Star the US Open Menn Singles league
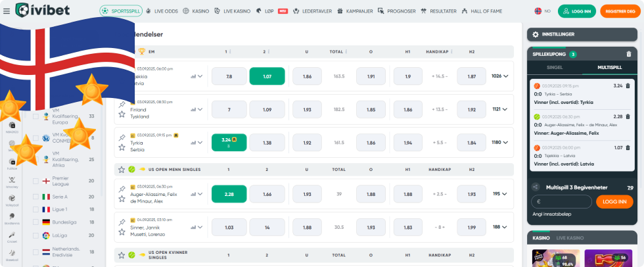644x267 pixels. coord(121,170)
